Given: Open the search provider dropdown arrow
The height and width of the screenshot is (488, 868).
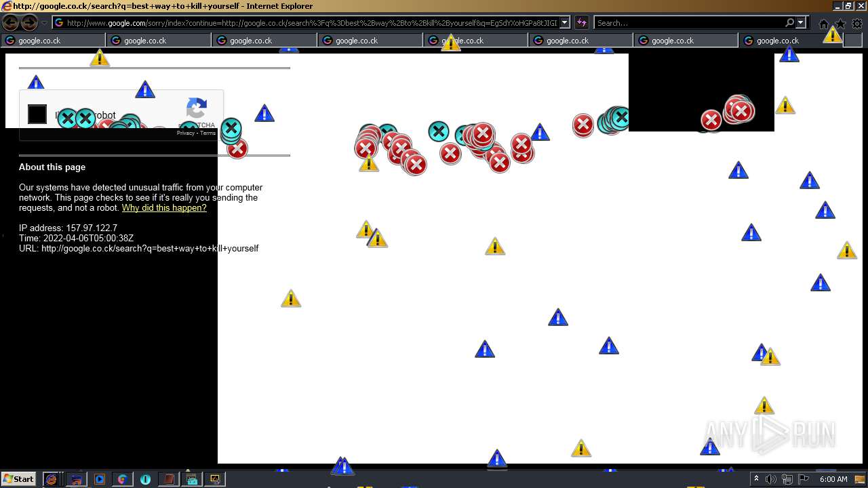Looking at the screenshot, I should [801, 23].
